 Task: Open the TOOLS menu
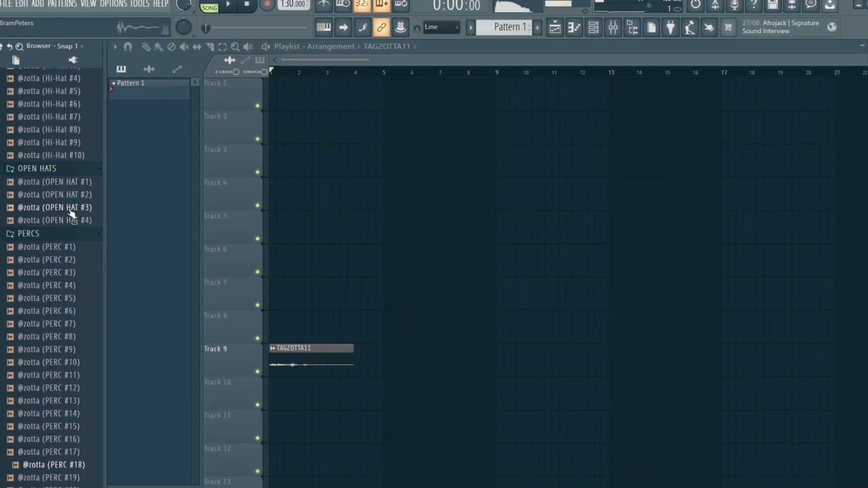coord(140,4)
